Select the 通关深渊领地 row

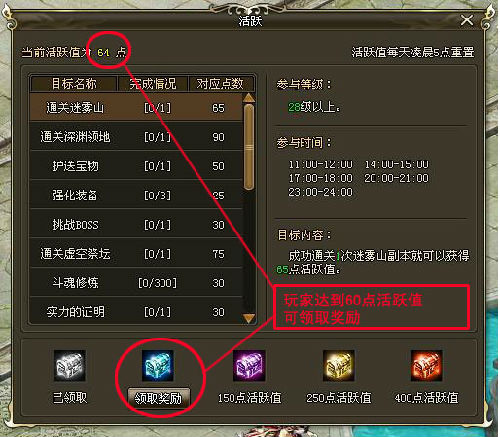[136, 137]
